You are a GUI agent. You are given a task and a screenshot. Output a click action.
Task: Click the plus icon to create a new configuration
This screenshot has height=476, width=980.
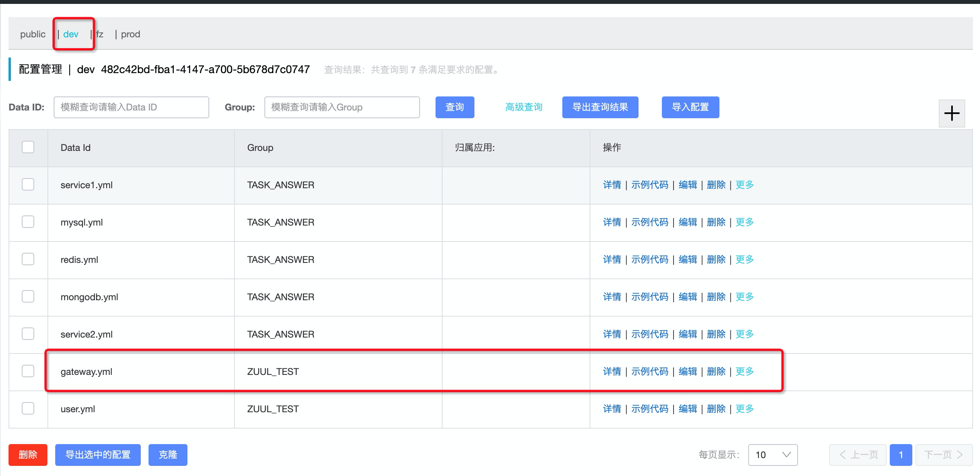click(x=952, y=113)
